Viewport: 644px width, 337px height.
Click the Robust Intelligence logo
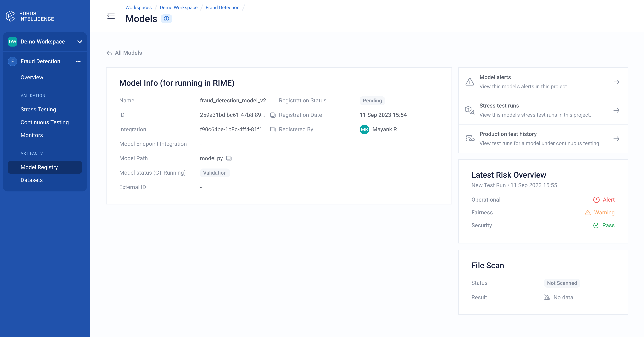[30, 16]
